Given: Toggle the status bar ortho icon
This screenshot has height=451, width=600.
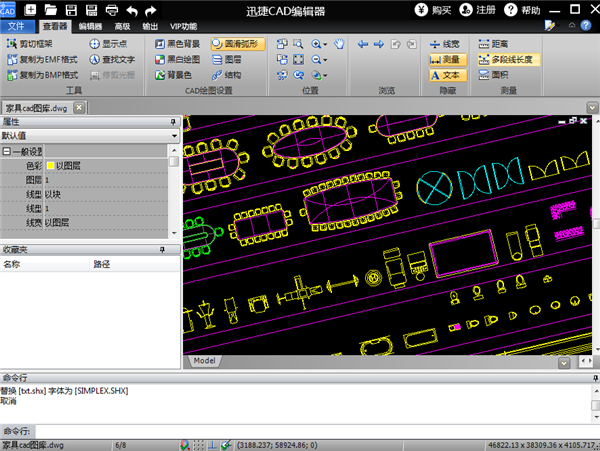Looking at the screenshot, I should pyautogui.click(x=212, y=445).
